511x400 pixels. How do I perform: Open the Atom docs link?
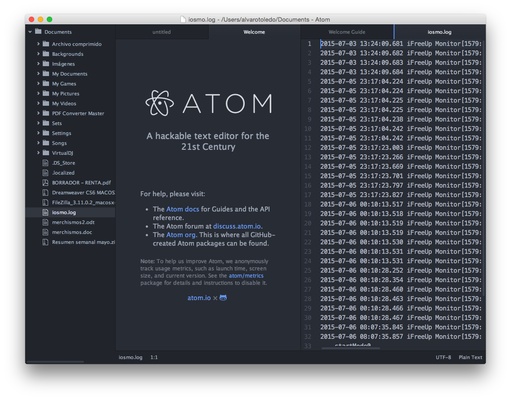182,209
